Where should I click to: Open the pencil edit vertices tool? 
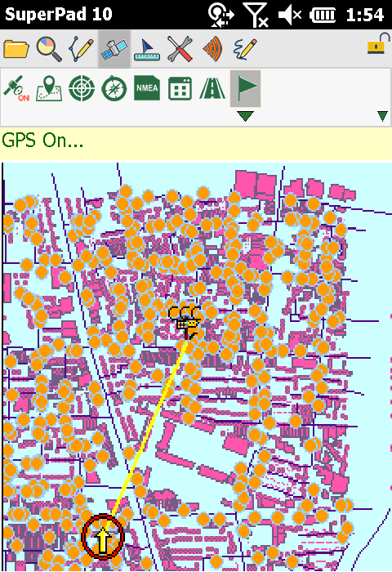(x=82, y=49)
